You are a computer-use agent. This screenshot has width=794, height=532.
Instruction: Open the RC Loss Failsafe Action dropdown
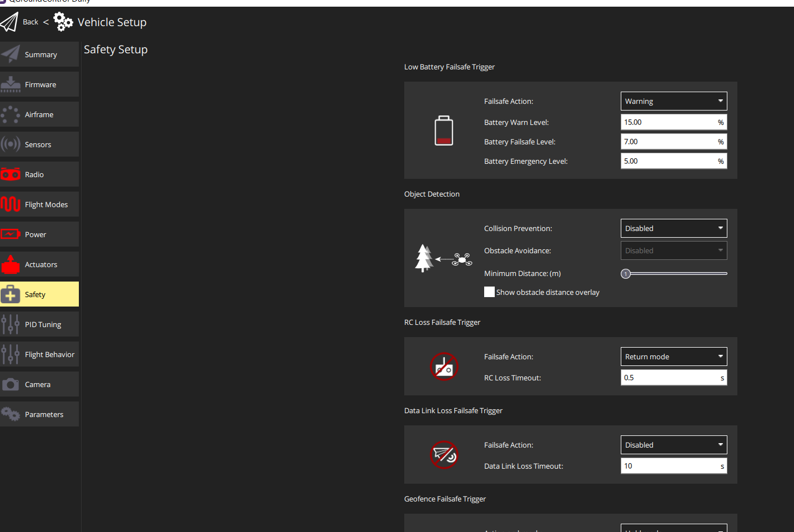click(x=674, y=357)
